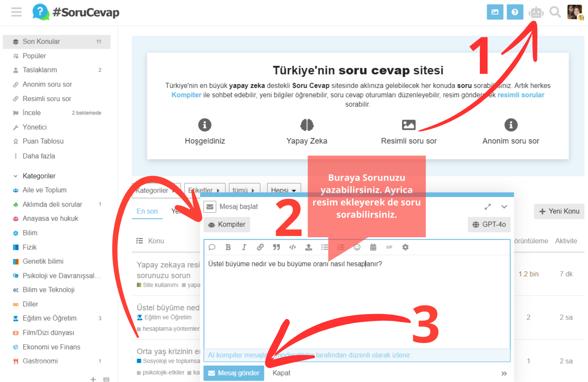Image resolution: width=588 pixels, height=382 pixels.
Task: Click the 'Mesaj gönder' button
Action: tap(234, 373)
